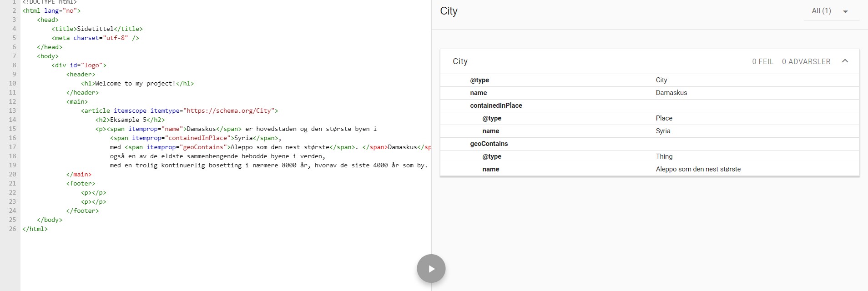Viewport: 868px width, 291px height.
Task: Select the City card header title
Action: pyautogui.click(x=460, y=61)
